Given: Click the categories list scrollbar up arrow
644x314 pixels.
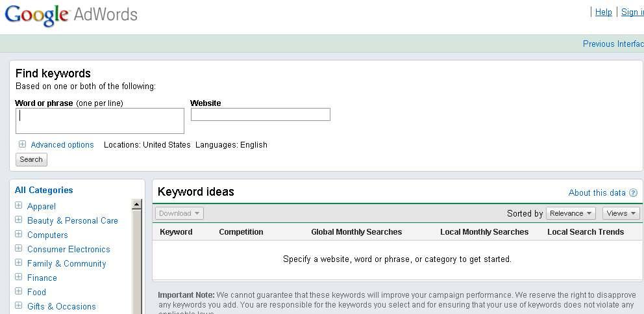Looking at the screenshot, I should (x=136, y=204).
